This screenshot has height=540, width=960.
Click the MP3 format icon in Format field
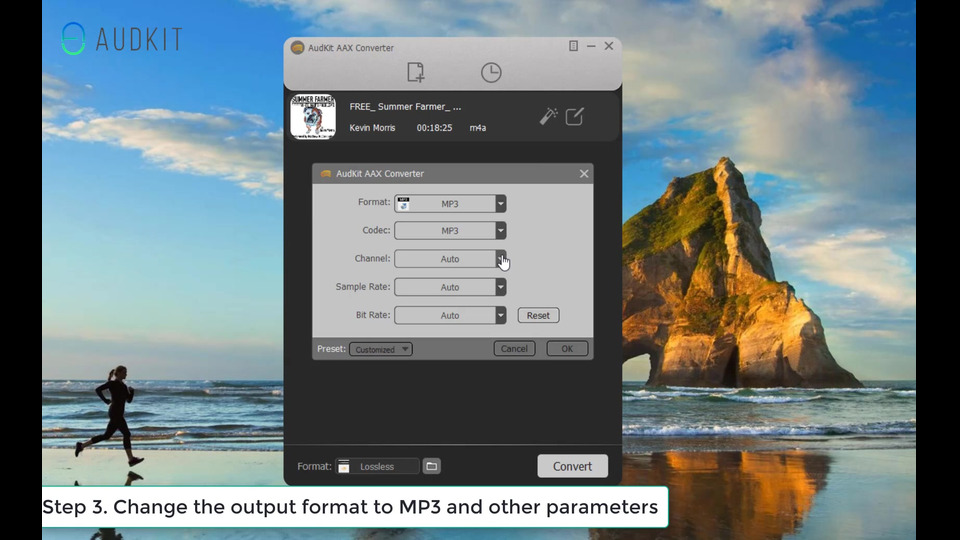pyautogui.click(x=403, y=204)
